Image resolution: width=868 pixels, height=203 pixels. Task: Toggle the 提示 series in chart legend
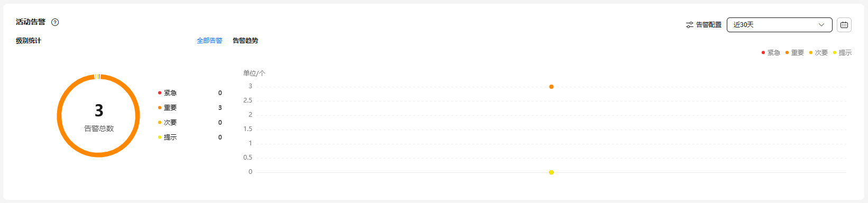[842, 52]
